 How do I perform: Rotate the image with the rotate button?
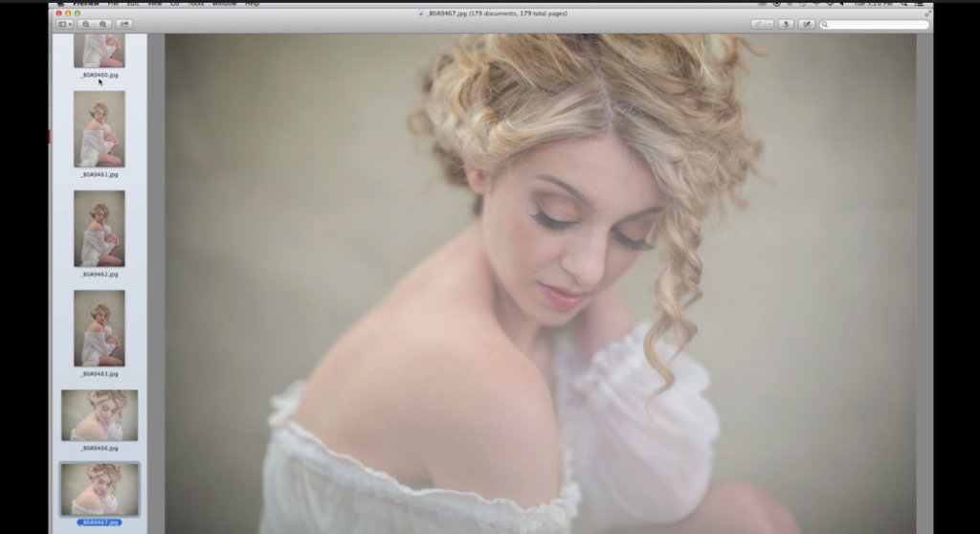[786, 24]
